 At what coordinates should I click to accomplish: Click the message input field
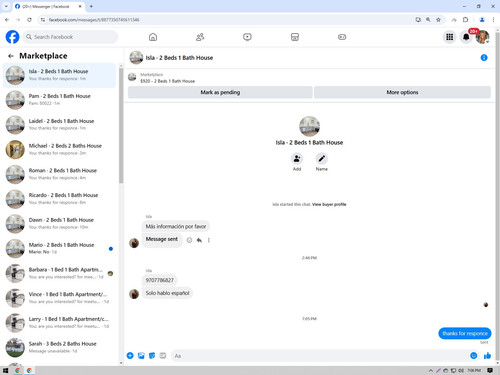click(x=320, y=356)
